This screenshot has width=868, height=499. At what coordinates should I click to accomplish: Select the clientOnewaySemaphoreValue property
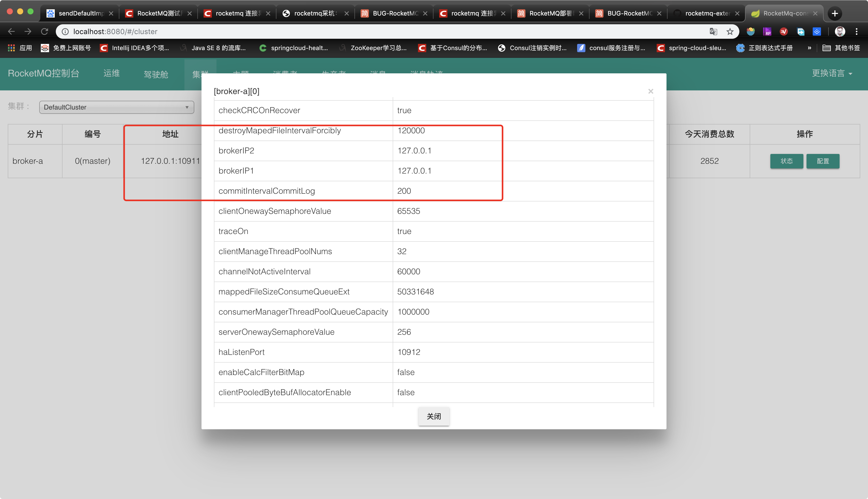tap(275, 212)
